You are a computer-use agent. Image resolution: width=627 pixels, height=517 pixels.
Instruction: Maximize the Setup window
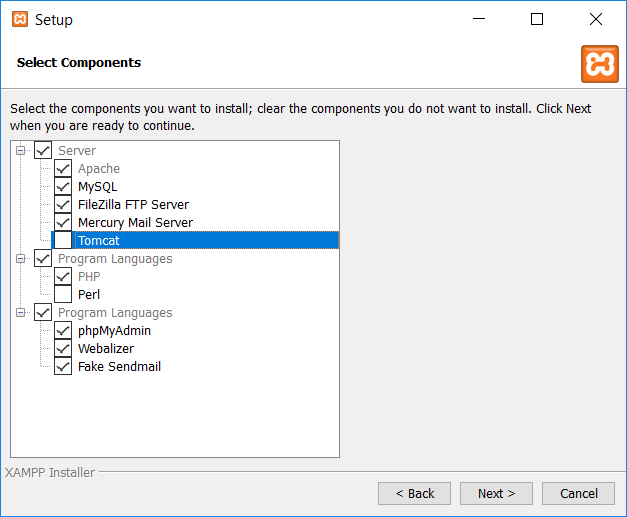pos(537,19)
